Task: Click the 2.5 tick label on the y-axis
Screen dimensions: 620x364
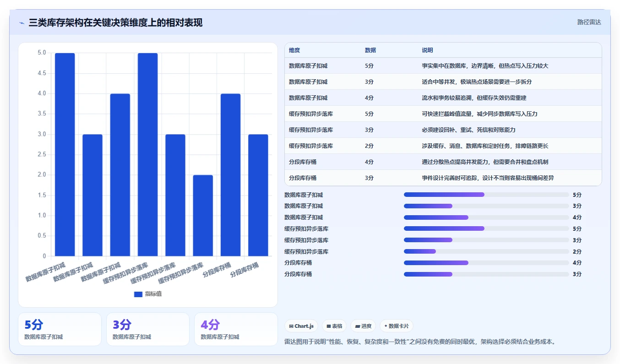Action: click(41, 154)
